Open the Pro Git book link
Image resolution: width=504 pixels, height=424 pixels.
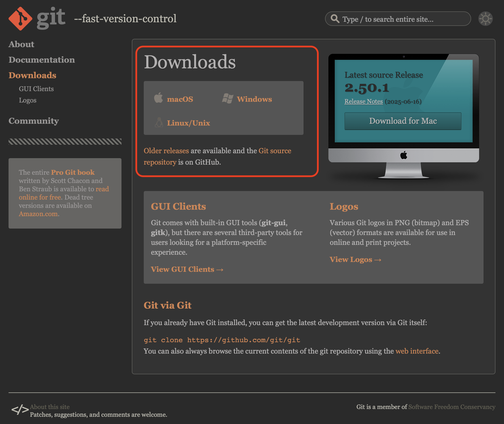pyautogui.click(x=73, y=172)
